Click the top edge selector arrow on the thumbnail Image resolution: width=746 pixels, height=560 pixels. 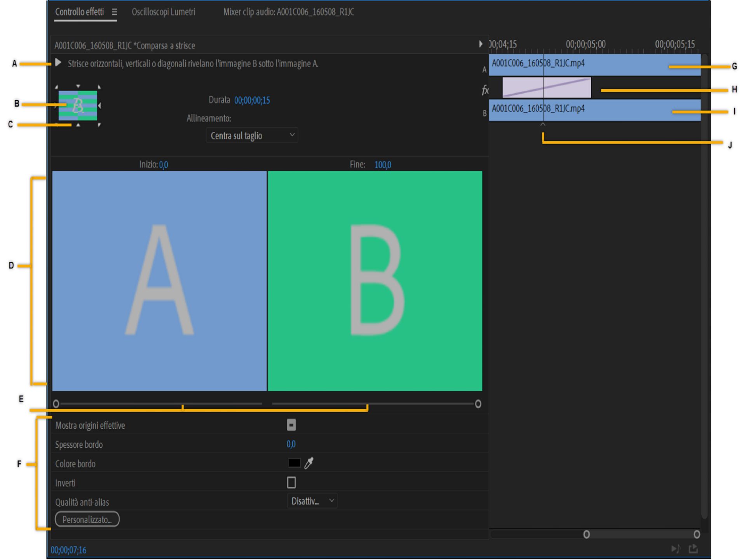click(78, 86)
